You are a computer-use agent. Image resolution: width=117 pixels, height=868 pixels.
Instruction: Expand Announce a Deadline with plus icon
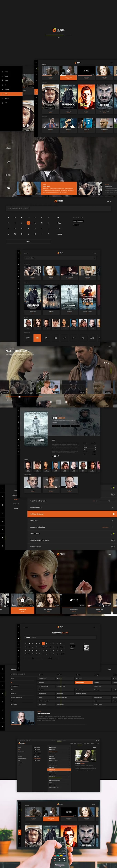tap(113, 527)
